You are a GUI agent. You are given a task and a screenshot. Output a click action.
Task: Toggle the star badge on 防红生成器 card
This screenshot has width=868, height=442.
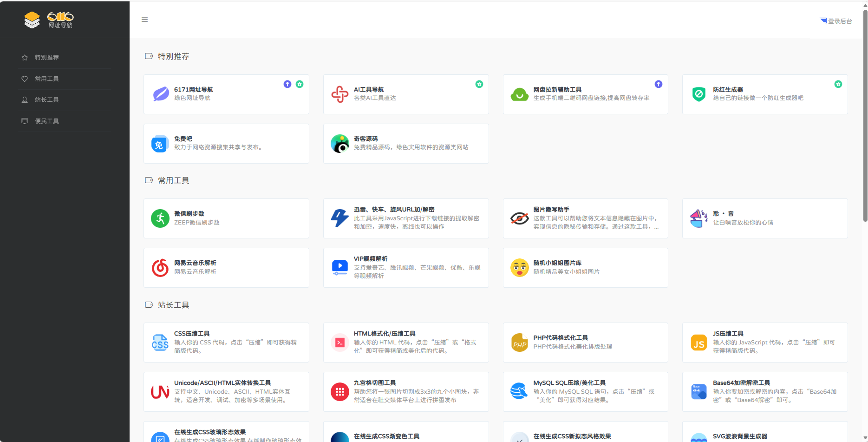[838, 84]
